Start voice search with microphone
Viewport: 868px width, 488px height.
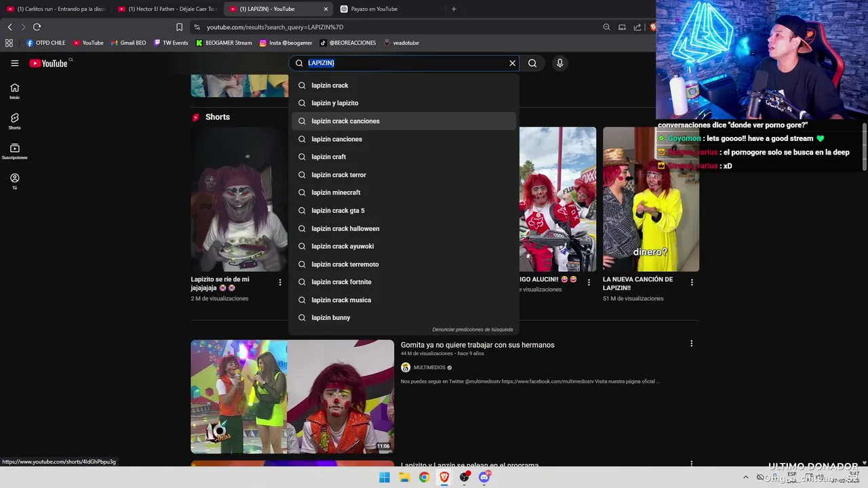pos(559,63)
